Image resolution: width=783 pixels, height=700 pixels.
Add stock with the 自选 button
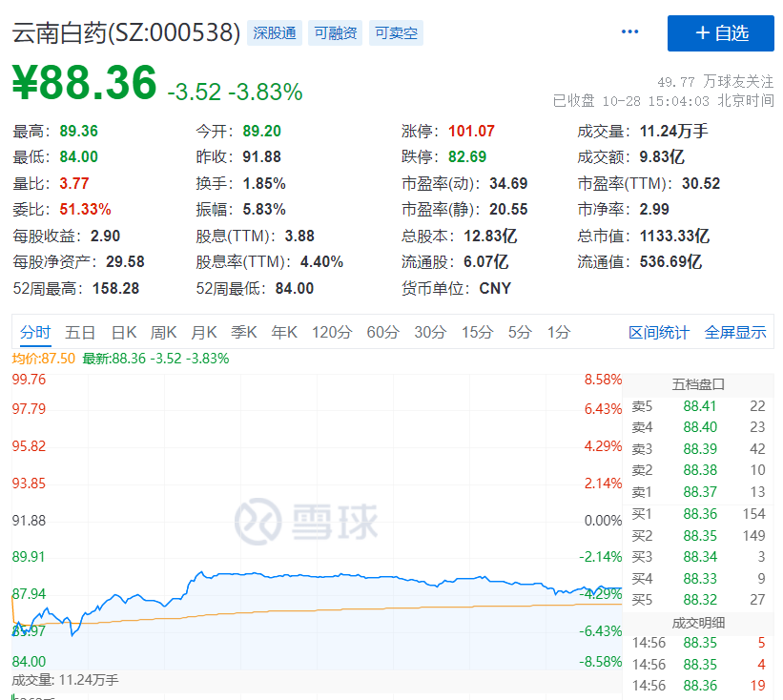pos(720,33)
